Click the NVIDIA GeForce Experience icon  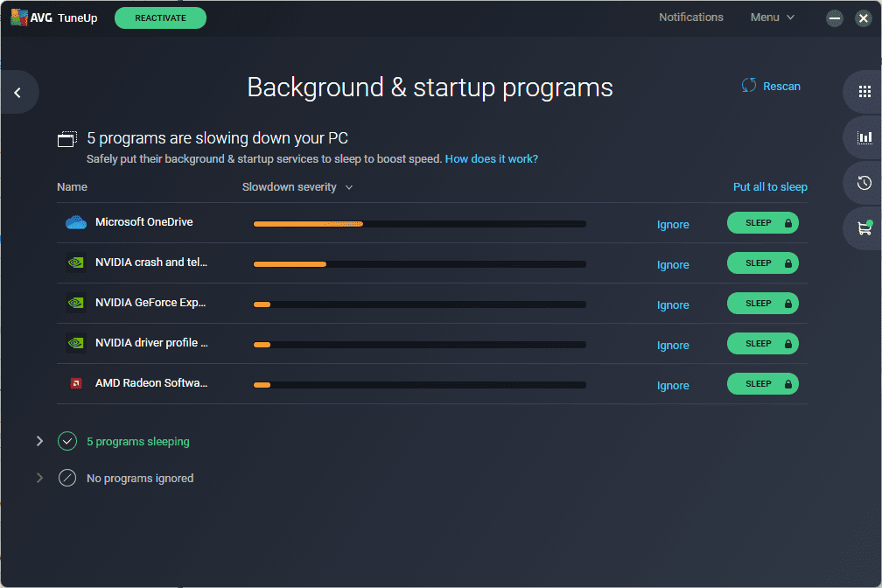[76, 304]
